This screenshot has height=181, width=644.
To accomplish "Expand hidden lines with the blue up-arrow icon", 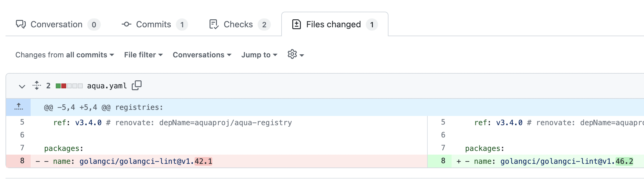I will pyautogui.click(x=18, y=107).
